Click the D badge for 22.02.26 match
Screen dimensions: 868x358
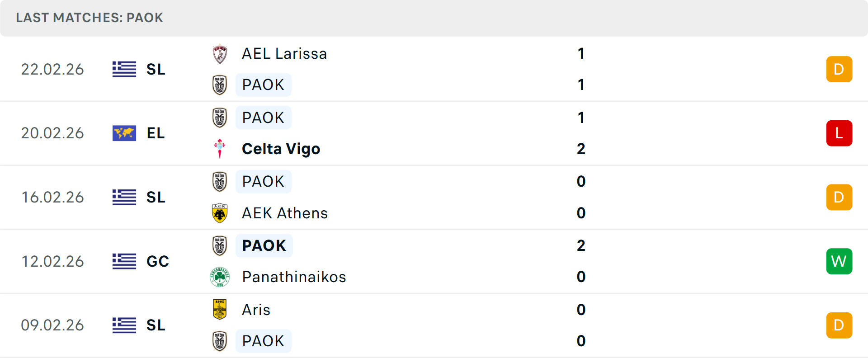pyautogui.click(x=839, y=69)
